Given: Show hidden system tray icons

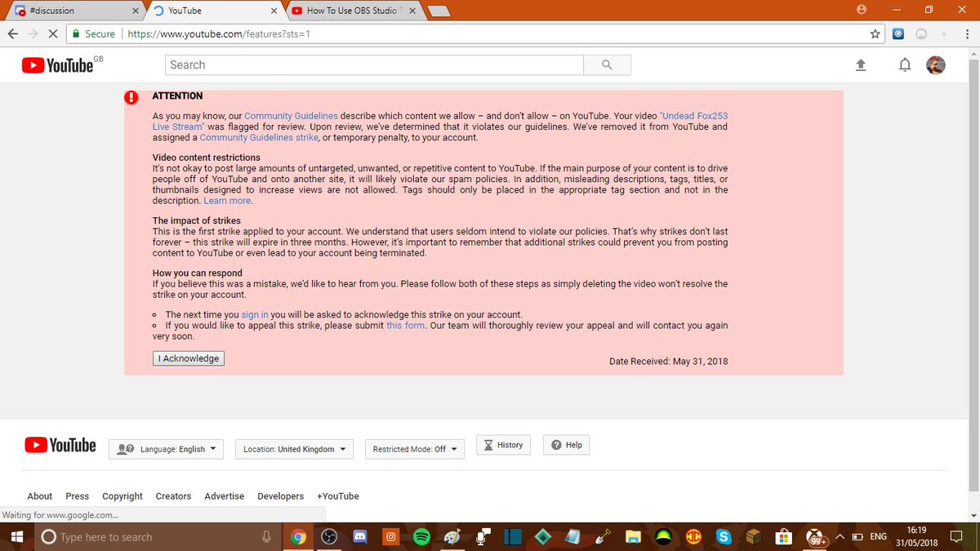Looking at the screenshot, I should coord(840,537).
